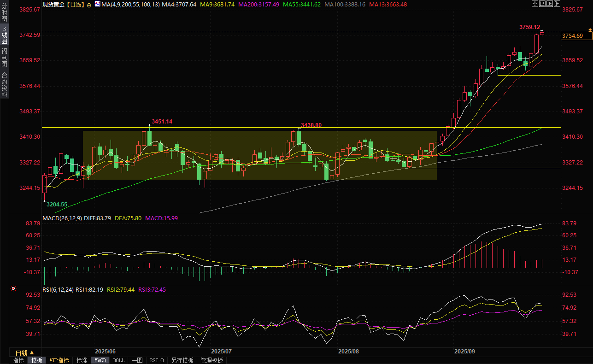Click the MA9:3681.74 value
This screenshot has height=364, width=593.
click(218, 4)
